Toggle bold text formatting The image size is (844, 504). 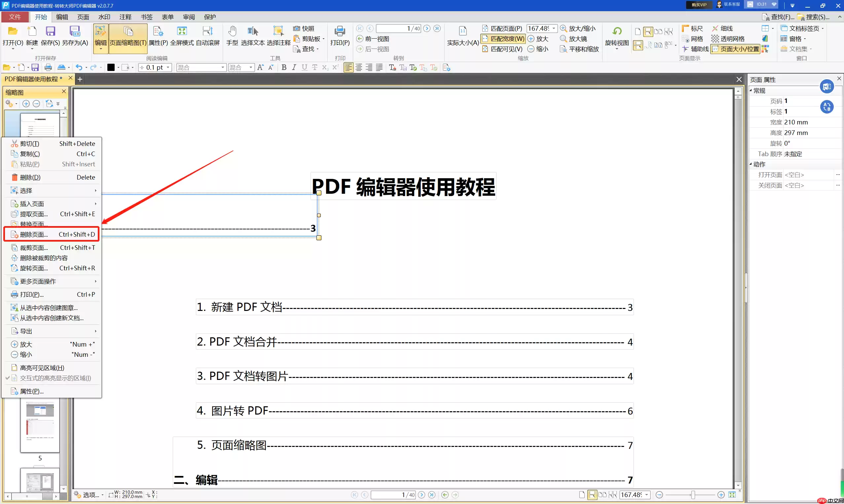click(x=284, y=67)
